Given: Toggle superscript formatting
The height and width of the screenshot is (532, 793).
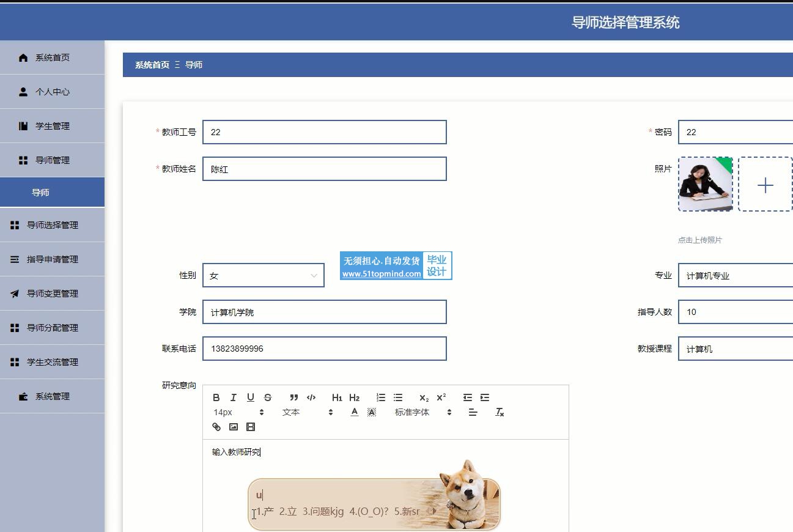Looking at the screenshot, I should point(441,397).
